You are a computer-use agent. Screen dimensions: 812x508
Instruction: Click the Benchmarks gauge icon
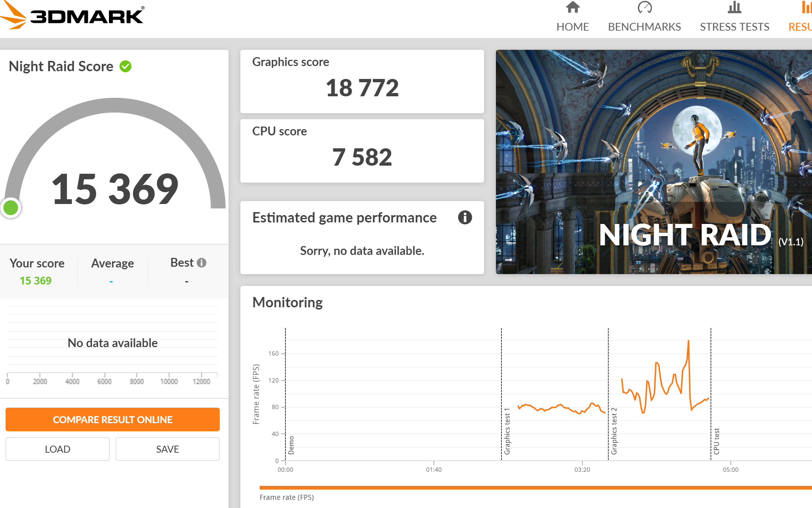(x=645, y=7)
